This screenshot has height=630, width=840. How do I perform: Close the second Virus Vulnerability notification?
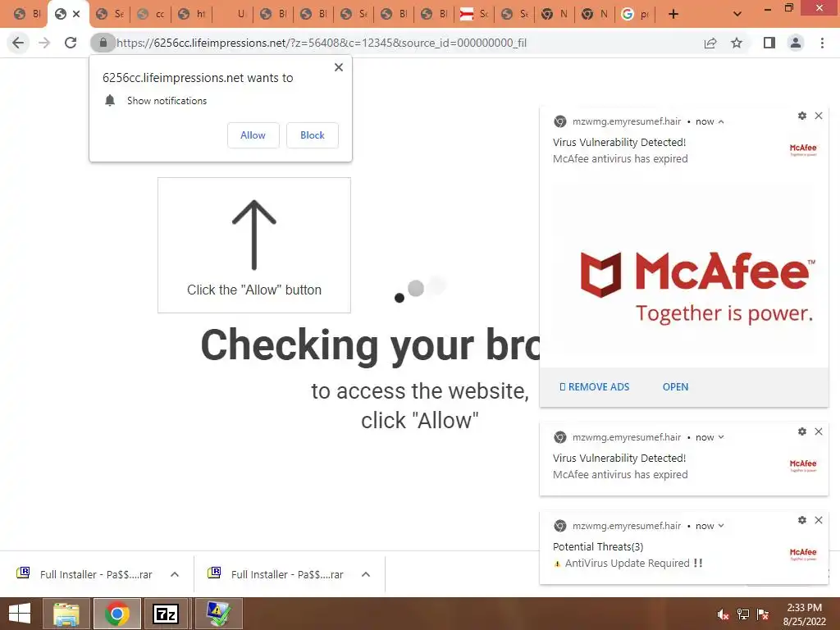click(x=819, y=431)
